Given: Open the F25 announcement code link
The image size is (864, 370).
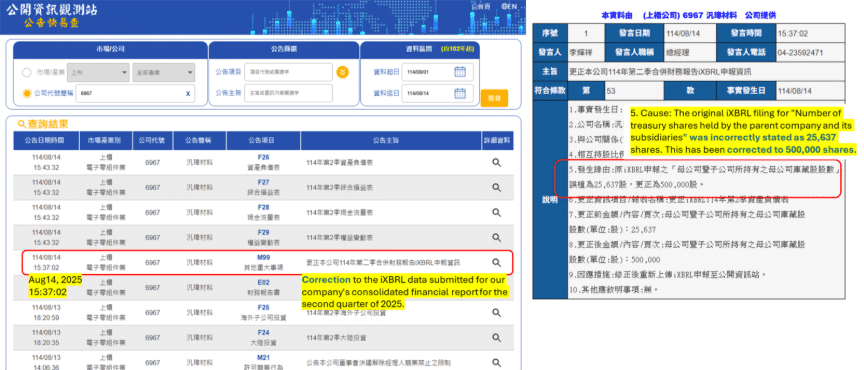Looking at the screenshot, I should coord(263,308).
